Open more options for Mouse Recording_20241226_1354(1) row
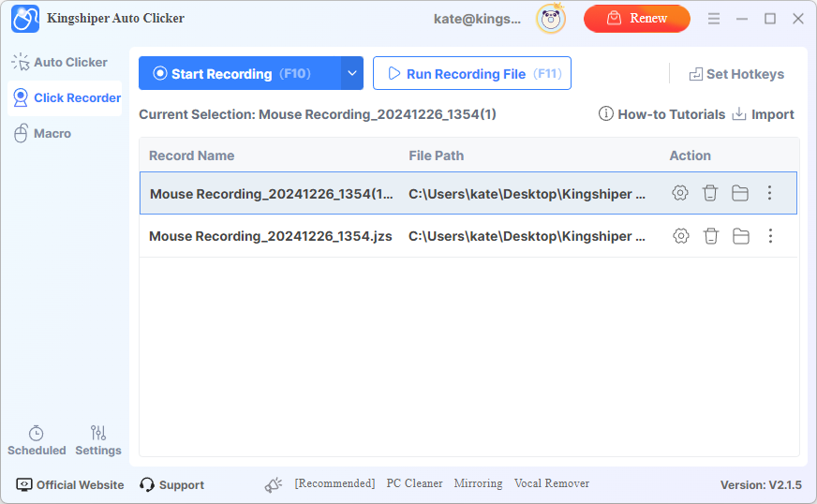 [769, 193]
